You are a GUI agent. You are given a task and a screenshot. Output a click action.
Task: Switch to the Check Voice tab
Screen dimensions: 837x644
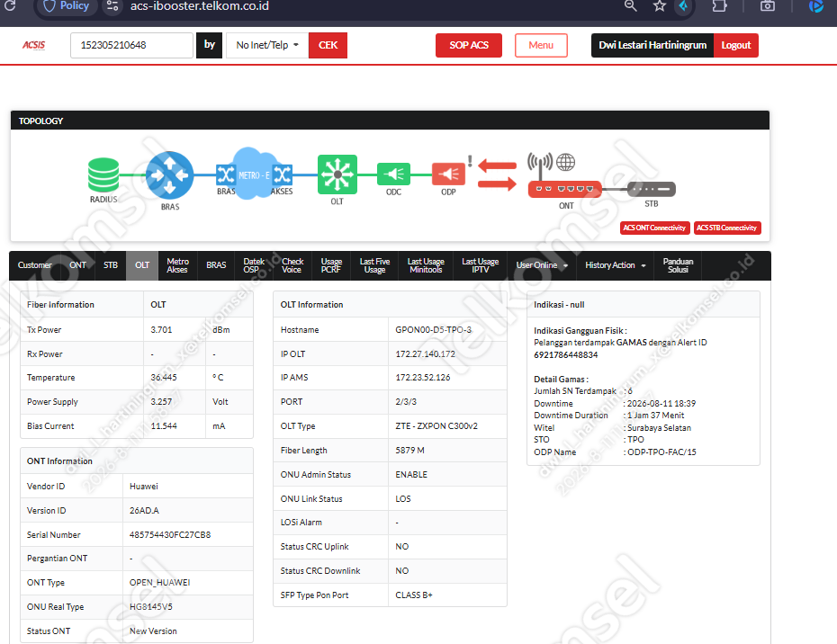[x=292, y=265]
